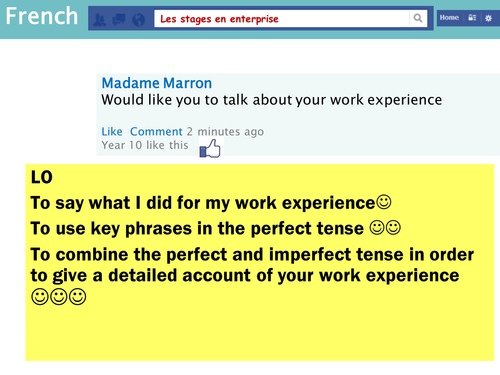Click the '2 minutes ago' timestamp
The width and height of the screenshot is (500, 375).
pos(225,132)
